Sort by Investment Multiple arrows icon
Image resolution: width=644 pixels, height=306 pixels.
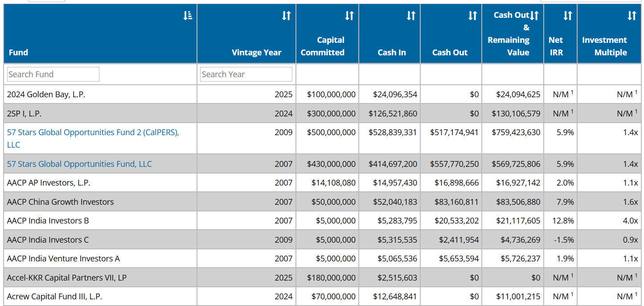[632, 16]
